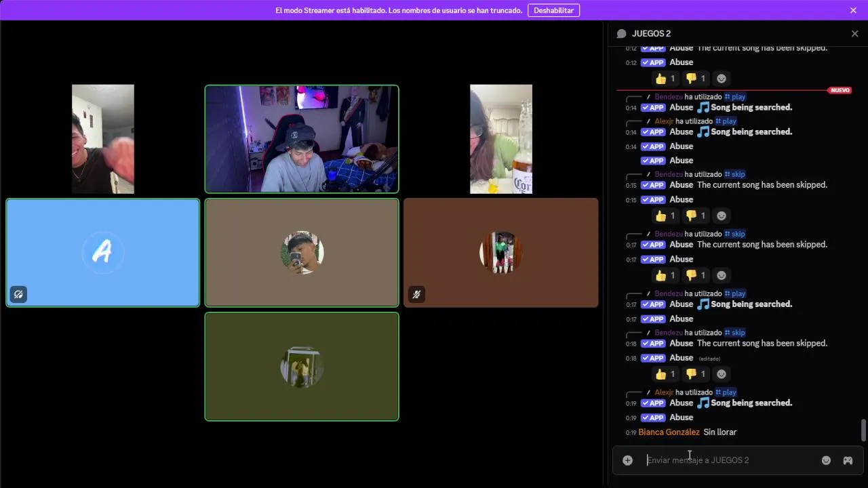Select the center webcam tile with gaming chair
Screen dimensions: 868x488
point(302,139)
